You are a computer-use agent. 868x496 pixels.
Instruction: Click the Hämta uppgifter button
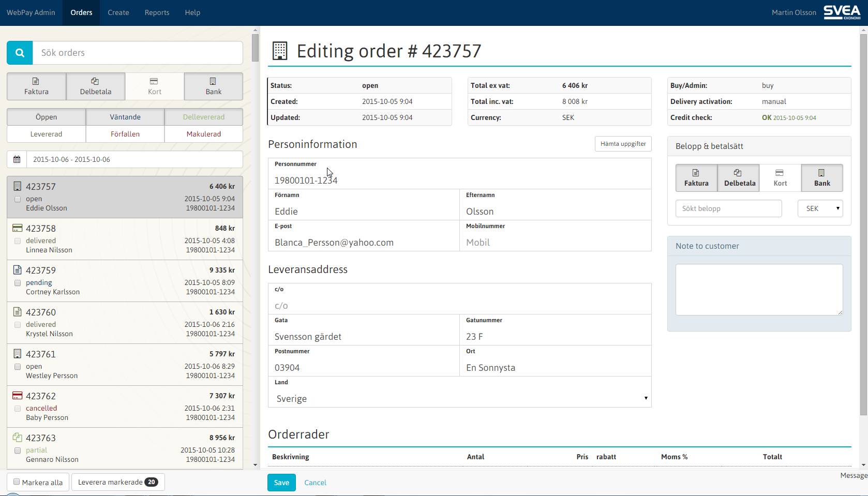(623, 143)
